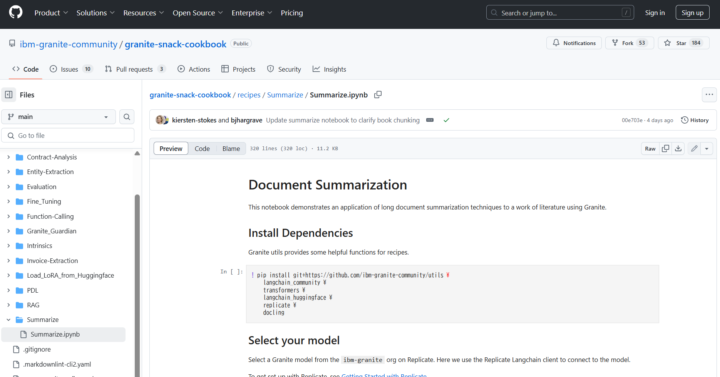
Task: Select the Preview file view
Action: 171,148
